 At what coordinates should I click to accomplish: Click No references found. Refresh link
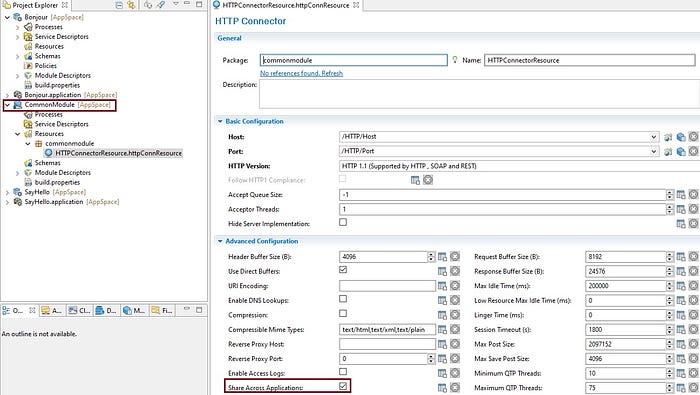click(x=301, y=73)
